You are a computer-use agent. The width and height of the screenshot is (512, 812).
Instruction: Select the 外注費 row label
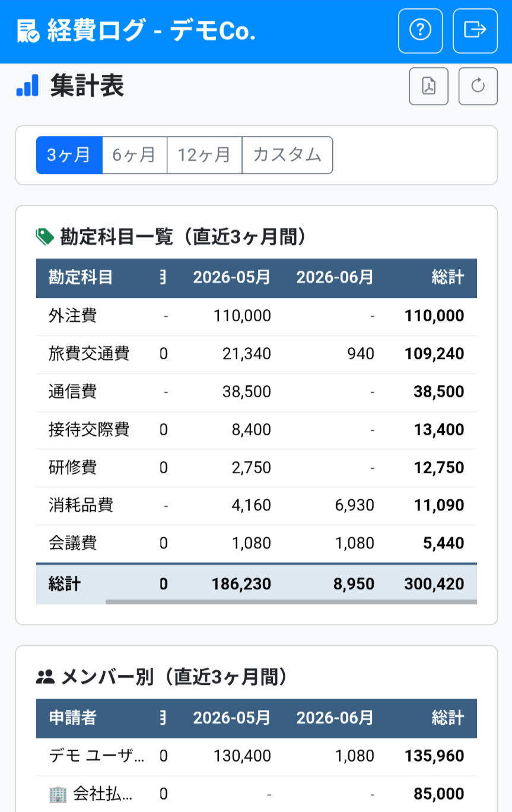72,316
